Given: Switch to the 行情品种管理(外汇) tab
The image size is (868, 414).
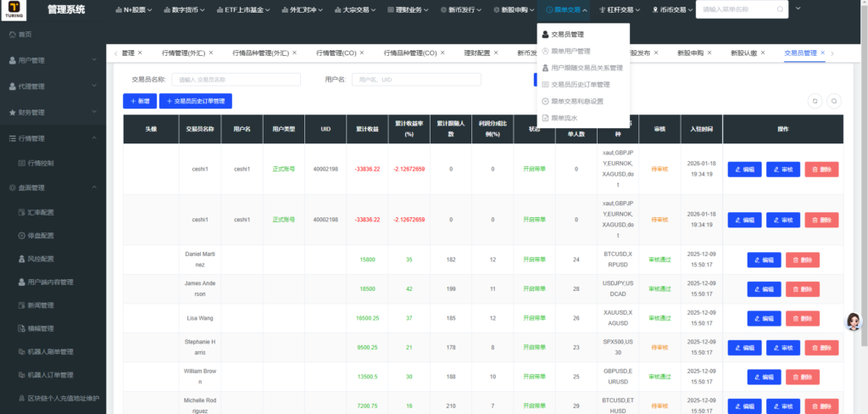Looking at the screenshot, I should [261, 53].
